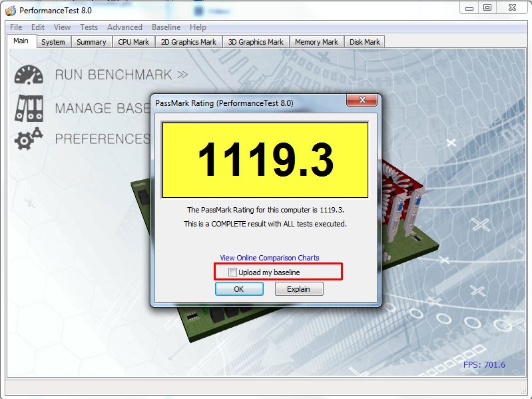Switch to the 3D Graphics Mark tab
This screenshot has width=532, height=399.
point(256,42)
